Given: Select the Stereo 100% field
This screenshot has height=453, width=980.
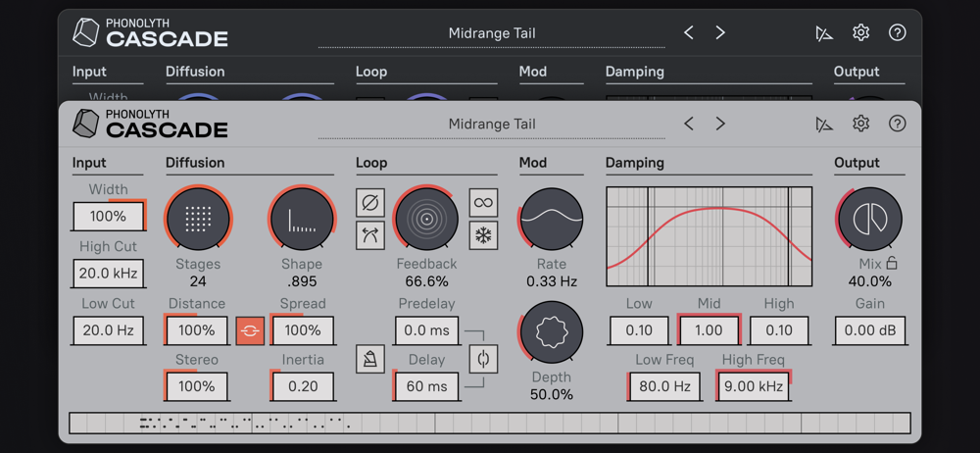Looking at the screenshot, I should (x=197, y=386).
